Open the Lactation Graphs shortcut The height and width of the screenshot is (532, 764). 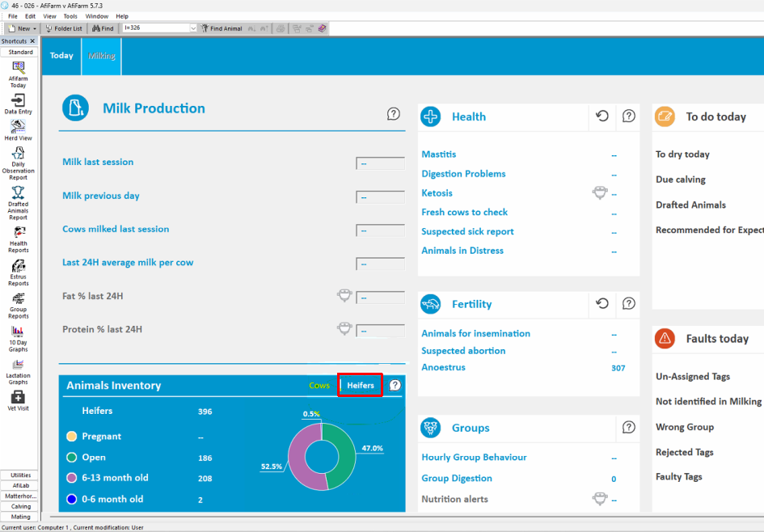tap(18, 365)
